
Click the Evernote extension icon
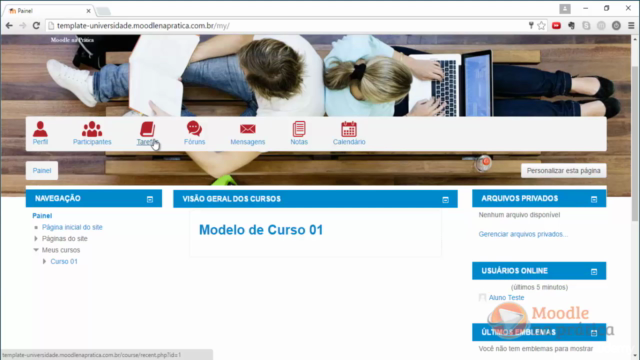pyautogui.click(x=571, y=26)
